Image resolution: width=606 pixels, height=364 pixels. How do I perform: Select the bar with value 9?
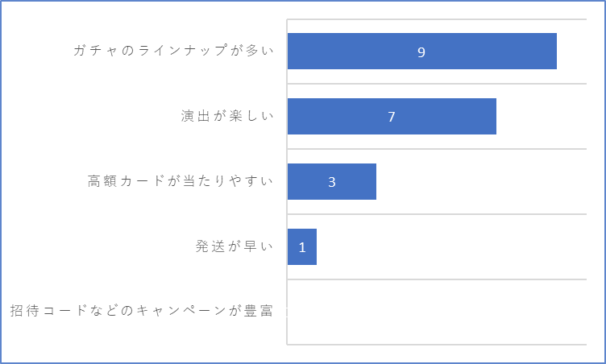coord(422,51)
